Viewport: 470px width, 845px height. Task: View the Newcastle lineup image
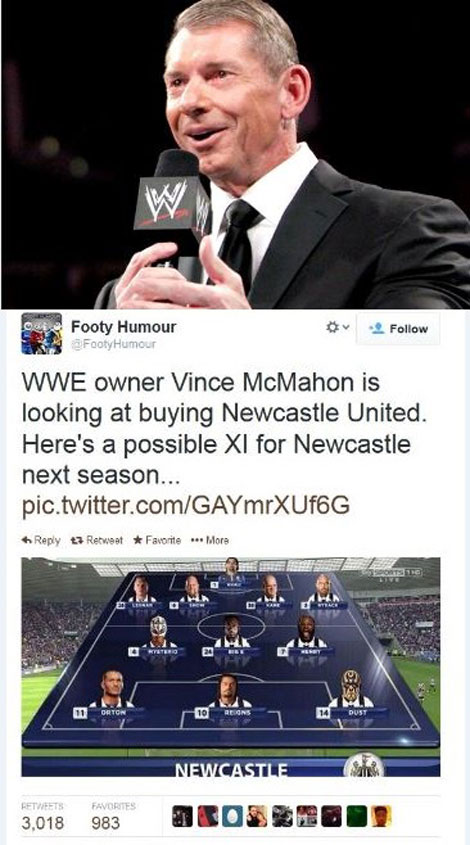point(231,667)
